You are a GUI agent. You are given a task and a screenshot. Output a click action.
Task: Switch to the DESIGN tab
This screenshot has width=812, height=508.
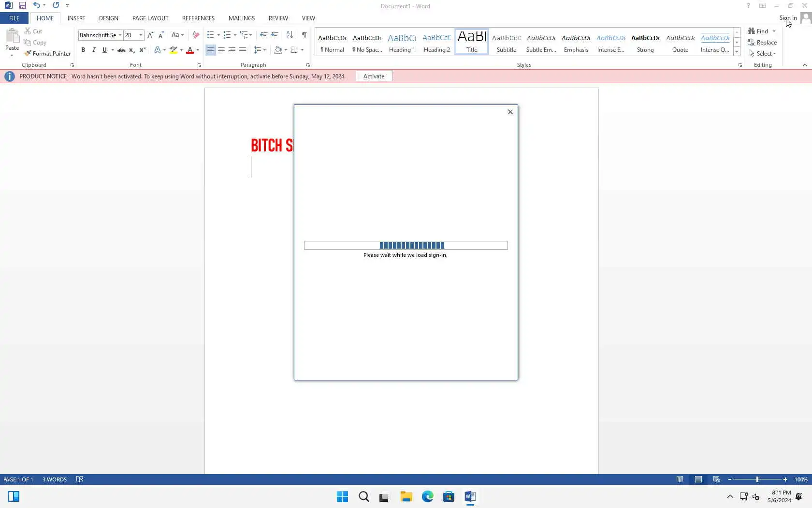109,18
